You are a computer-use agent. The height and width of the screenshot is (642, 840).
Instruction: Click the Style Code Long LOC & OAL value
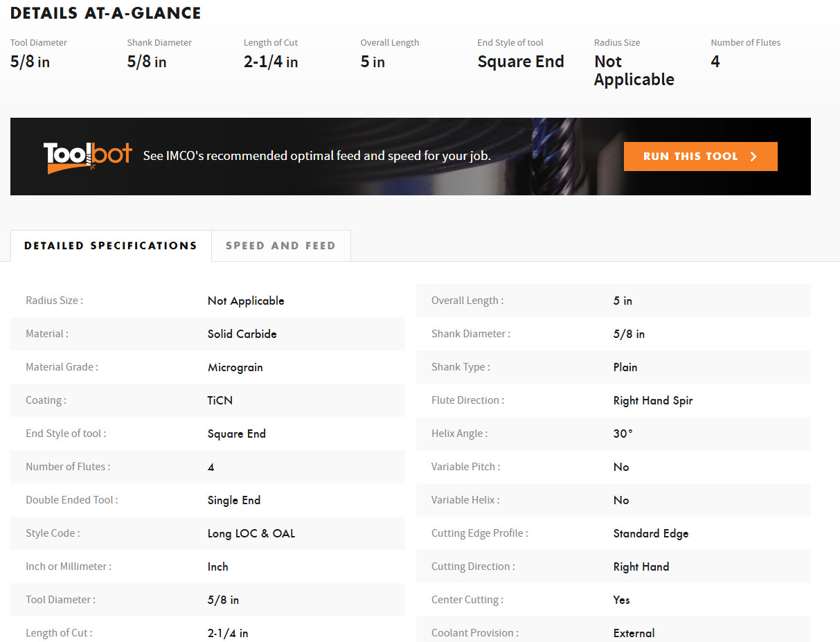click(x=251, y=533)
